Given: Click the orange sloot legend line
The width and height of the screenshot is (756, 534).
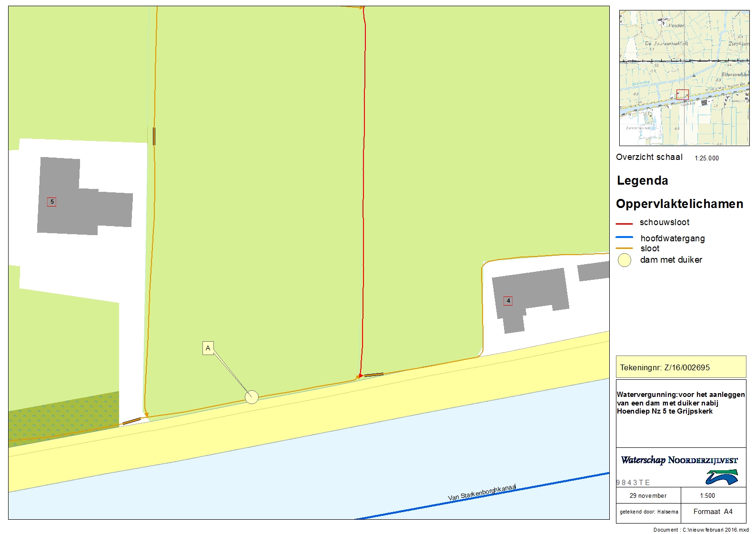Looking at the screenshot, I should pos(624,248).
